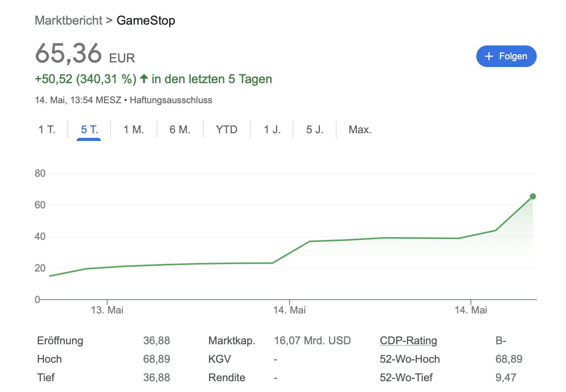Screen dimensions: 566x392
Task: Click the 52-Wo-Hoch label
Action: (410, 359)
